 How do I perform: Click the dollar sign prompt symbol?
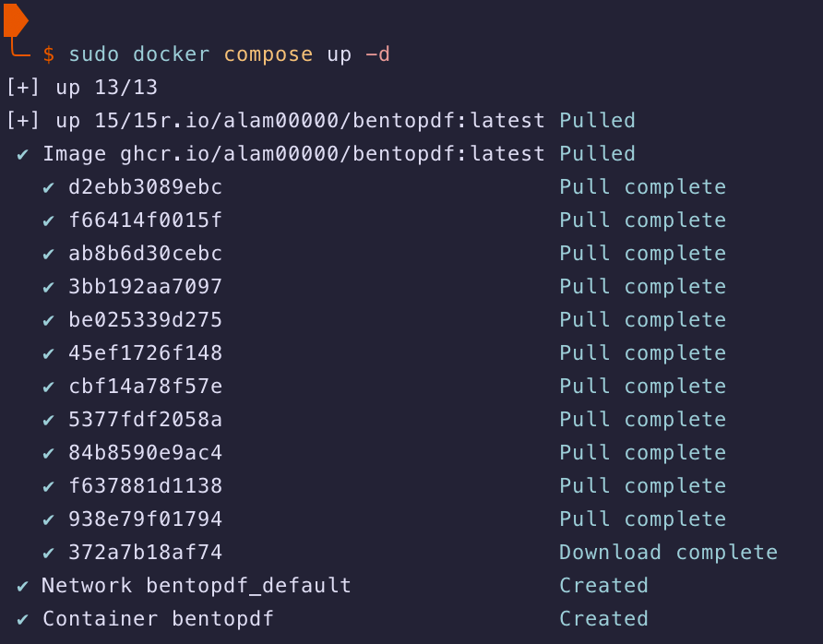click(49, 54)
